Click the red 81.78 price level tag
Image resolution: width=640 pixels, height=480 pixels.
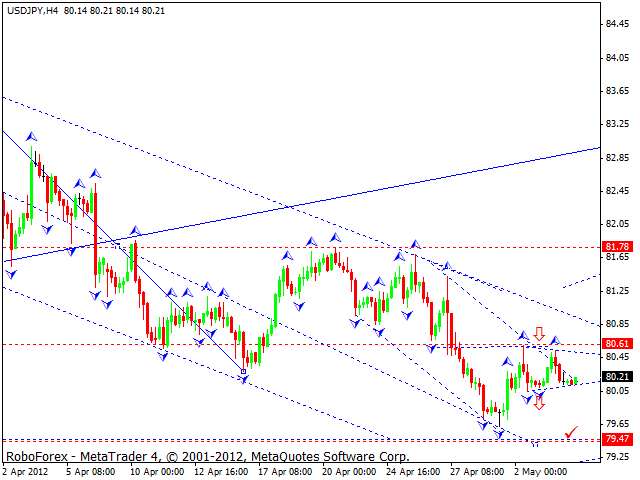tap(618, 246)
